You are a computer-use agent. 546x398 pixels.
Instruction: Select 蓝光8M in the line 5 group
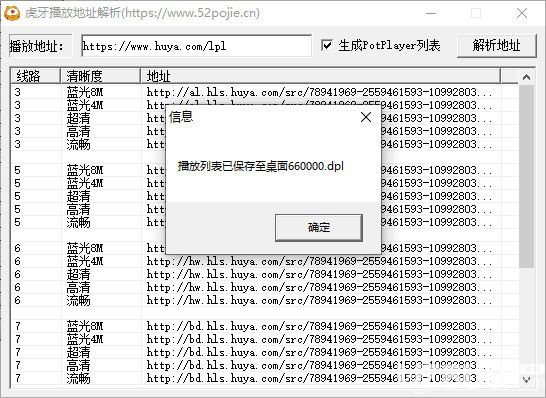(85, 171)
